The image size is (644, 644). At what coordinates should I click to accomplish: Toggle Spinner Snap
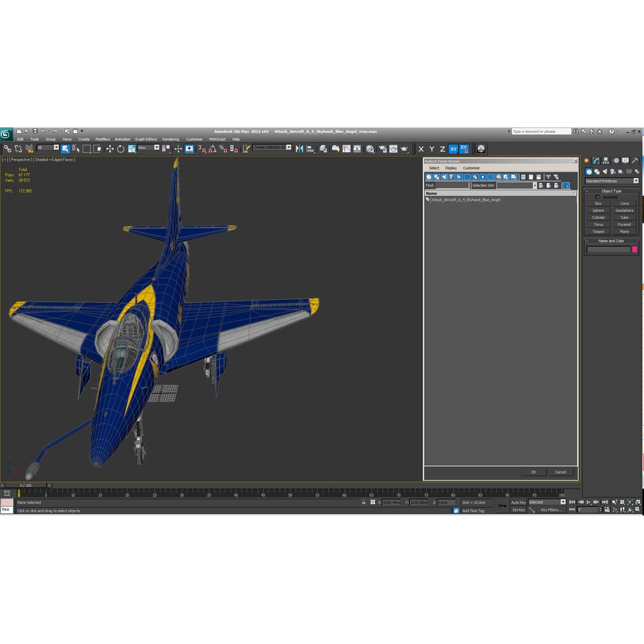tap(234, 148)
